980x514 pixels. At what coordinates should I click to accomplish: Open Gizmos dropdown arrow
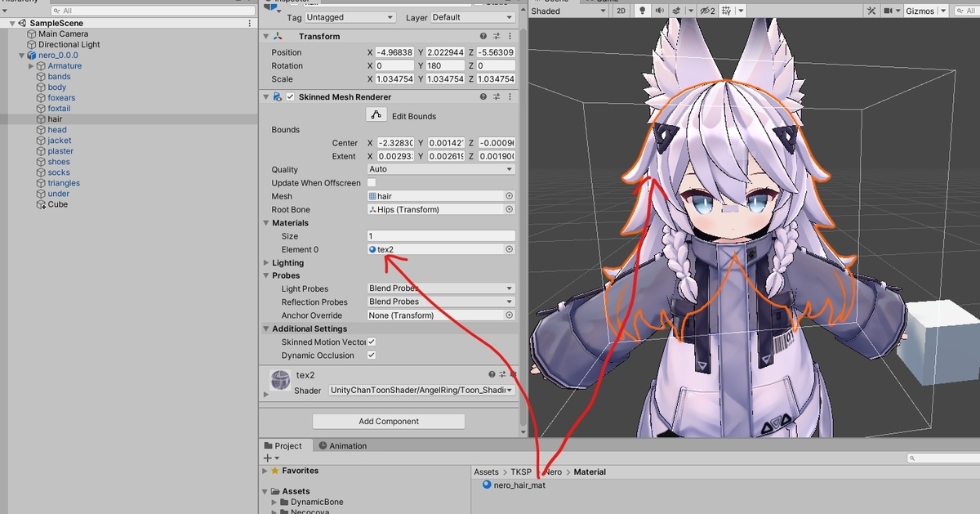pyautogui.click(x=943, y=11)
